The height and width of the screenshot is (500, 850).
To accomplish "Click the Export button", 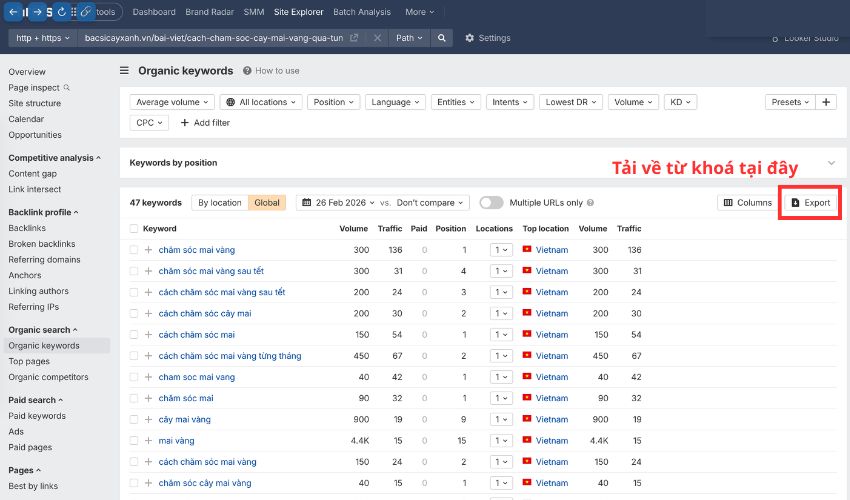I will tap(810, 203).
